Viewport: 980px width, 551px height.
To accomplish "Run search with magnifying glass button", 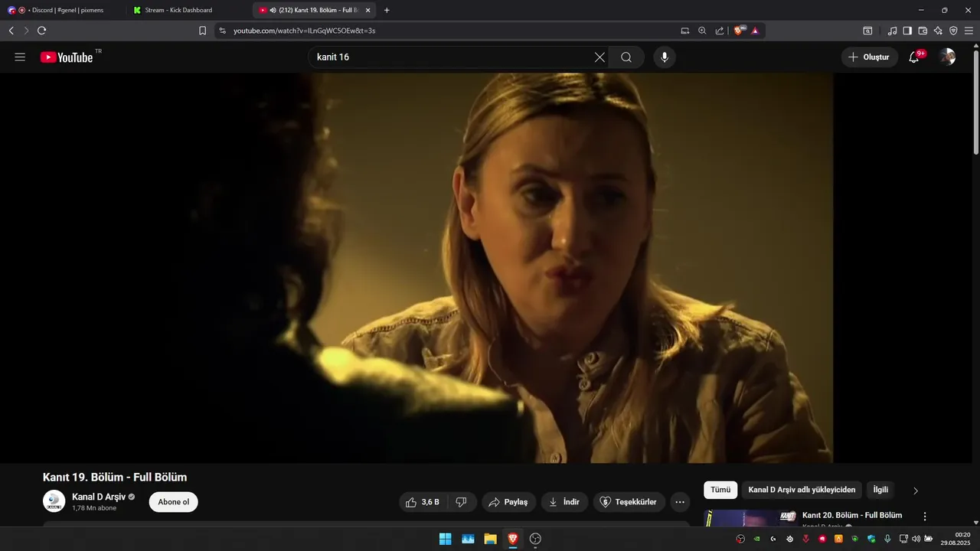I will (x=626, y=57).
